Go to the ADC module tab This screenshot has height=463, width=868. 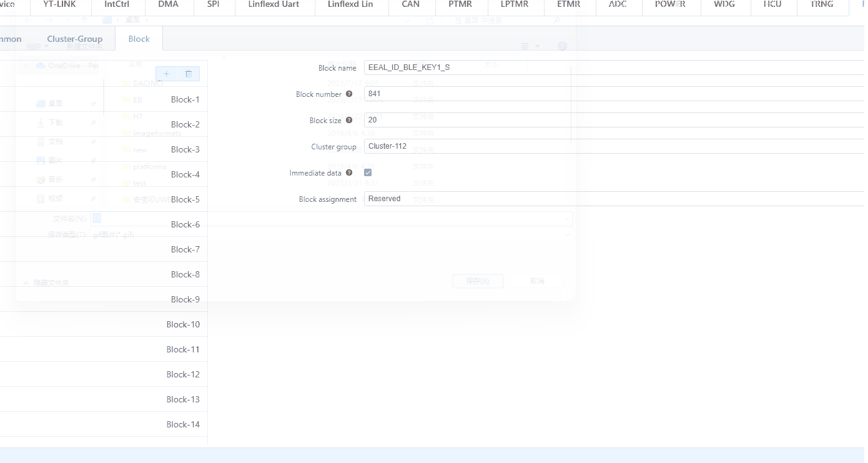point(618,4)
